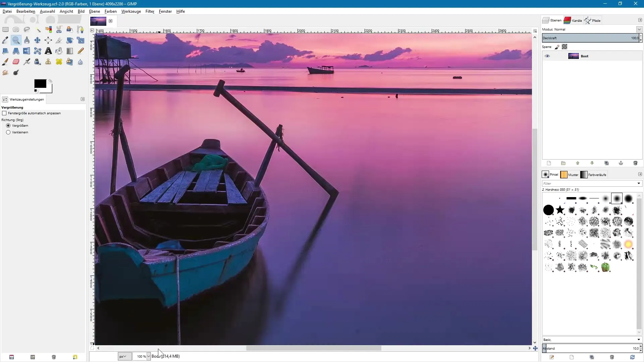
Task: Click the brush Filter input field
Action: point(589,183)
